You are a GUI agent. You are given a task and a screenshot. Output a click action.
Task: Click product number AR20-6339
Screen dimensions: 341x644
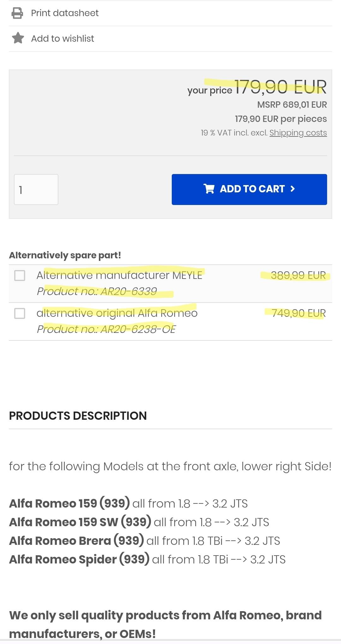click(97, 291)
